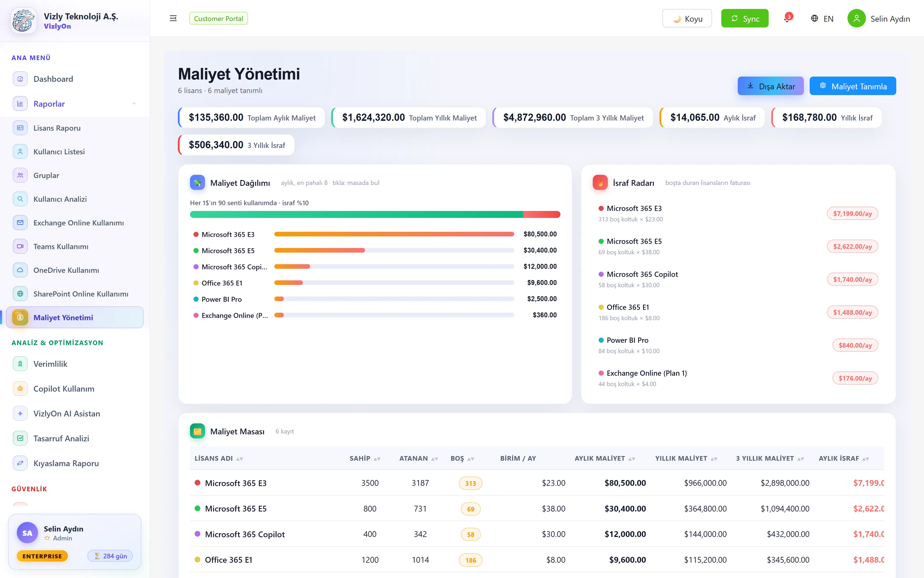Click the Maliyet Masası panel icon

pyautogui.click(x=198, y=431)
